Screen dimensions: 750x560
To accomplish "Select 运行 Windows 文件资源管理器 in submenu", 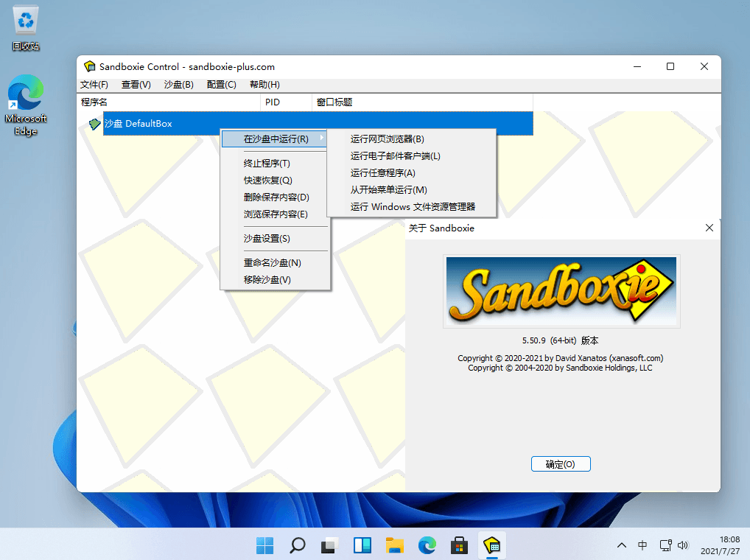I will (411, 207).
